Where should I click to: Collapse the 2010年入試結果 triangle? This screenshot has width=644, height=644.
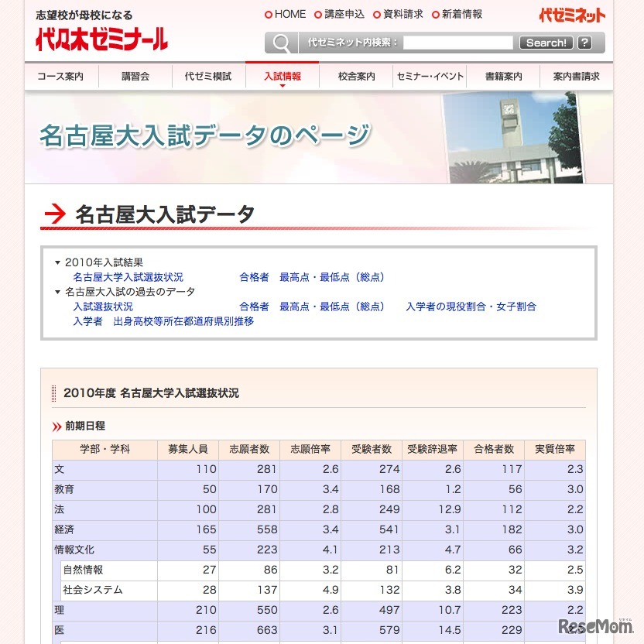click(x=57, y=262)
